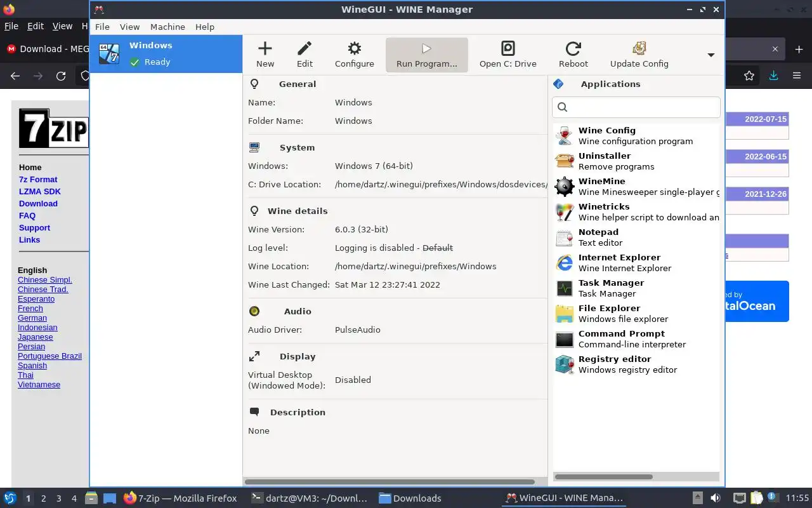812x508 pixels.
Task: Open the 7z Format link
Action: (38, 179)
